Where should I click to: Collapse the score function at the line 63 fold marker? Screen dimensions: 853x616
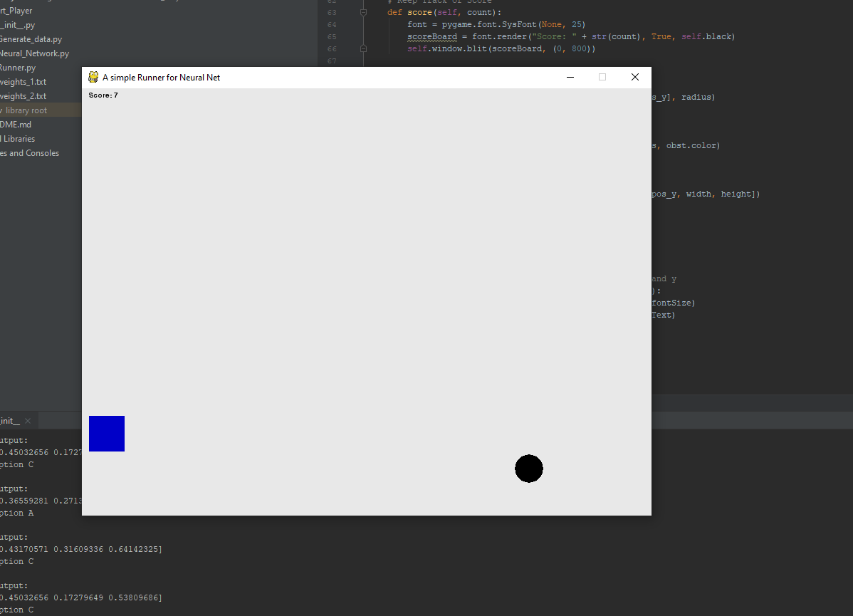pyautogui.click(x=363, y=13)
